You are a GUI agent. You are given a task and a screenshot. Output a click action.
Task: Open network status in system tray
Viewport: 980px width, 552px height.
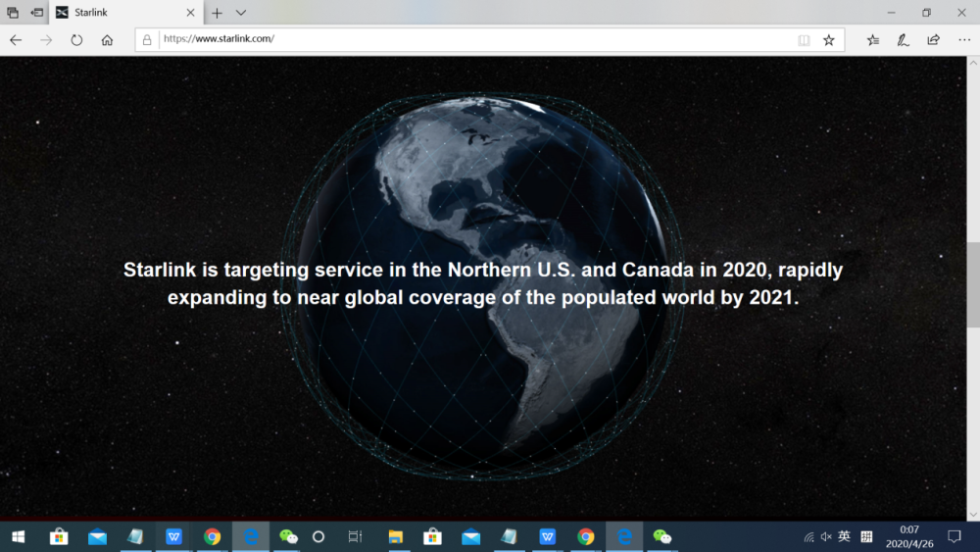click(808, 536)
